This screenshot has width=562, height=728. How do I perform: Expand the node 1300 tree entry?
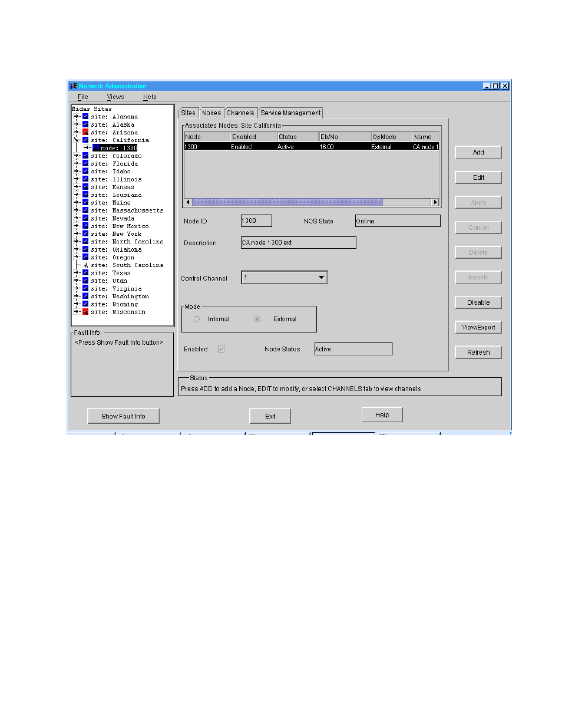click(x=87, y=148)
